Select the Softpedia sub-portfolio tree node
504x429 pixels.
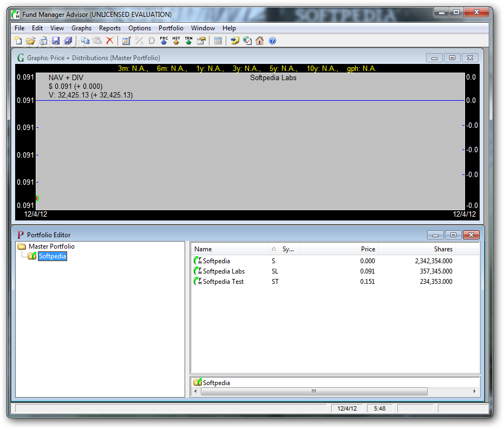point(53,256)
